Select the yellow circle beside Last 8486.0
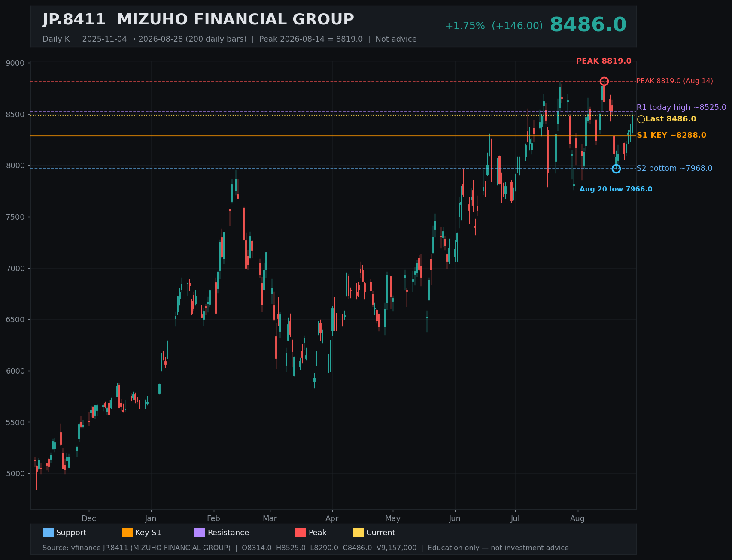Viewport: 732px width, 560px height. pyautogui.click(x=641, y=119)
